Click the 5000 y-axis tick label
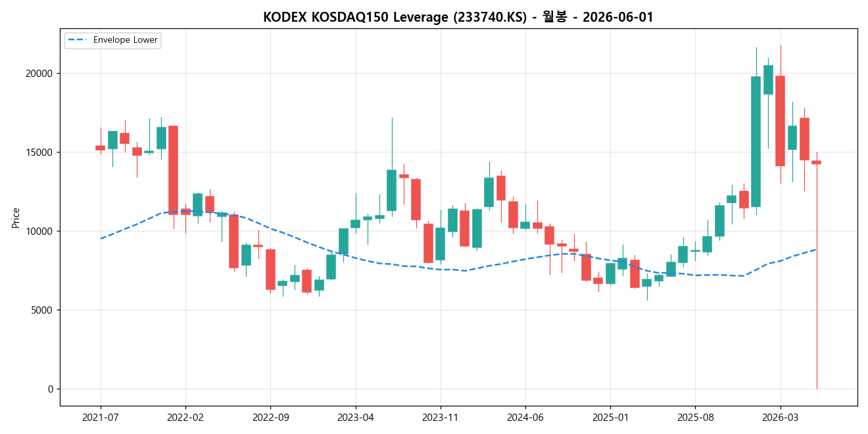This screenshot has height=434, width=868. (x=43, y=310)
